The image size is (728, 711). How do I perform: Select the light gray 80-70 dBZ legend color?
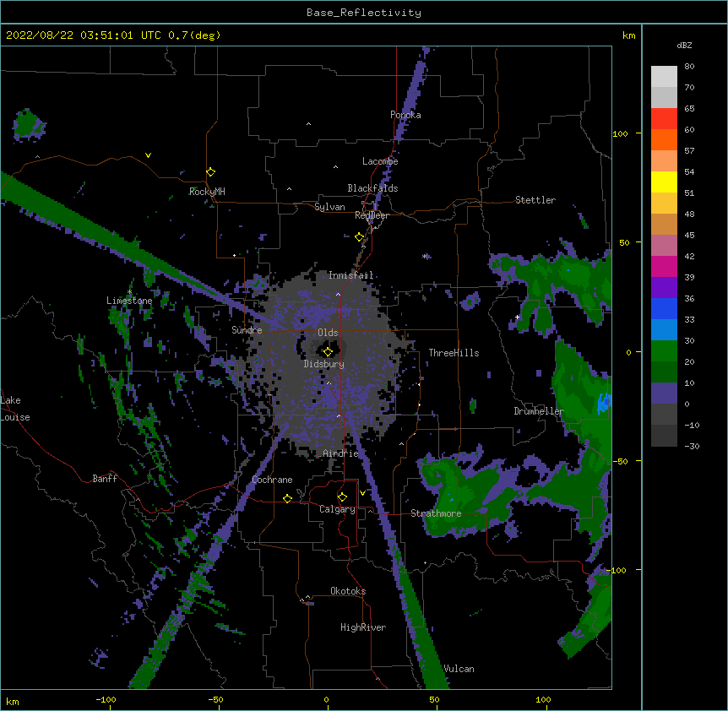[664, 76]
